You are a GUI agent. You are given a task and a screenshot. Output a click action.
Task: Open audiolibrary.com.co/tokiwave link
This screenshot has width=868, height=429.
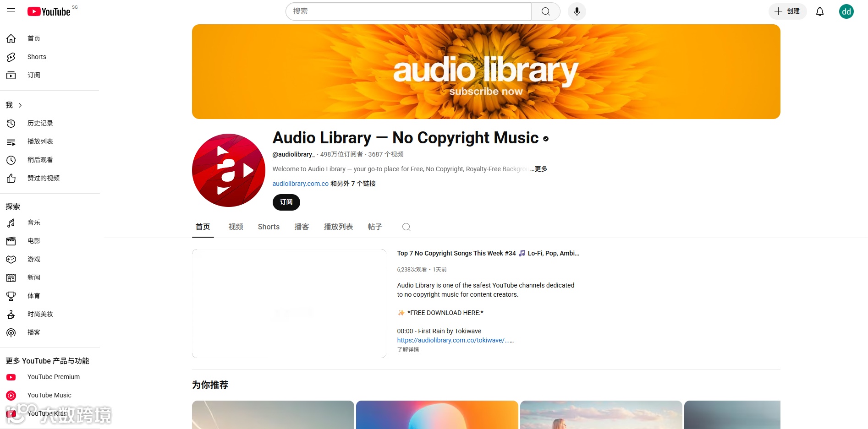click(x=455, y=340)
